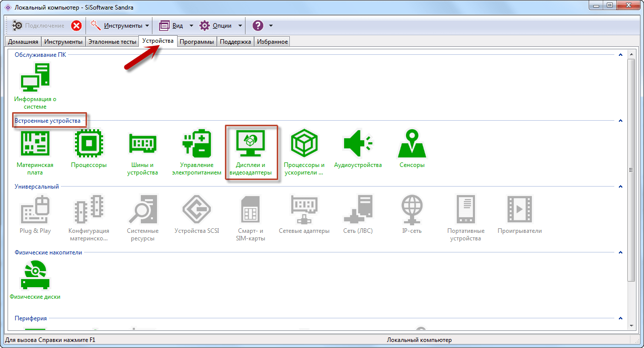This screenshot has height=348, width=644.
Task: Collapse the Универсальный section
Action: click(620, 187)
